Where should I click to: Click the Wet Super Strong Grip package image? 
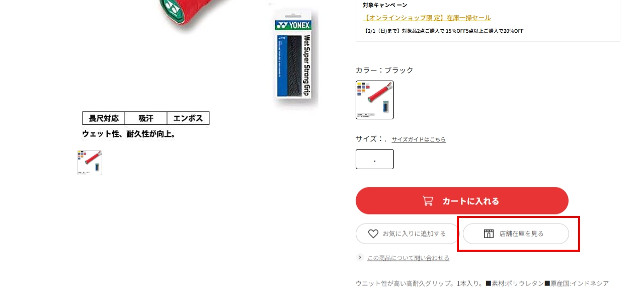pos(294,56)
